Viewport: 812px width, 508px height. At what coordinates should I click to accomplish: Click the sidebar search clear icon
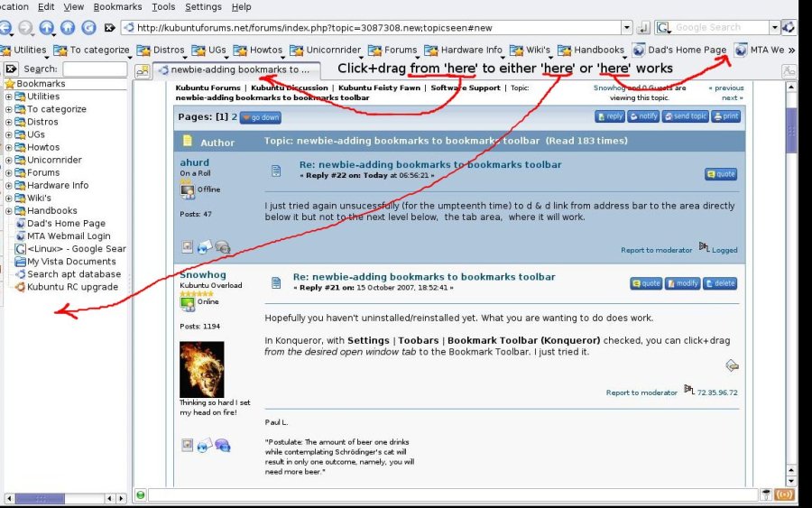[11, 69]
